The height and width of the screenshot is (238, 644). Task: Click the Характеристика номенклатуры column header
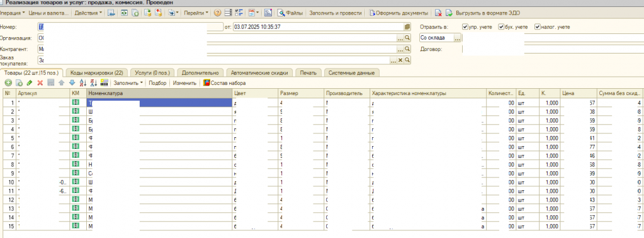[x=428, y=93]
